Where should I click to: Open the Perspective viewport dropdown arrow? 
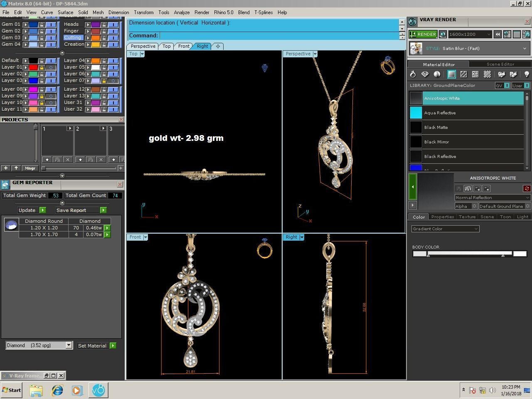click(x=315, y=54)
